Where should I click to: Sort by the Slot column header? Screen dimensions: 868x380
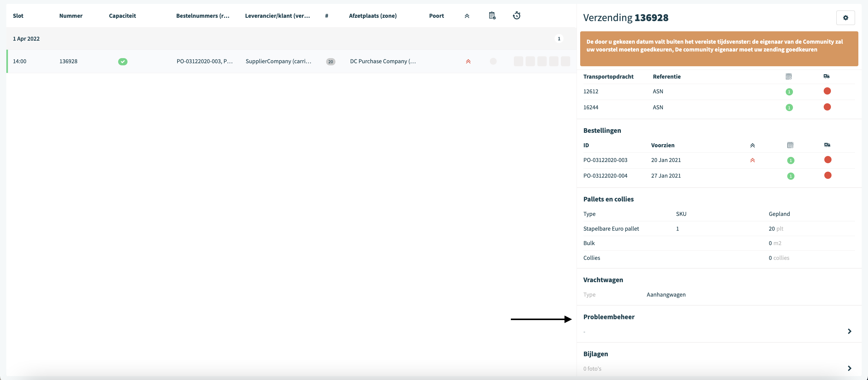click(x=18, y=16)
